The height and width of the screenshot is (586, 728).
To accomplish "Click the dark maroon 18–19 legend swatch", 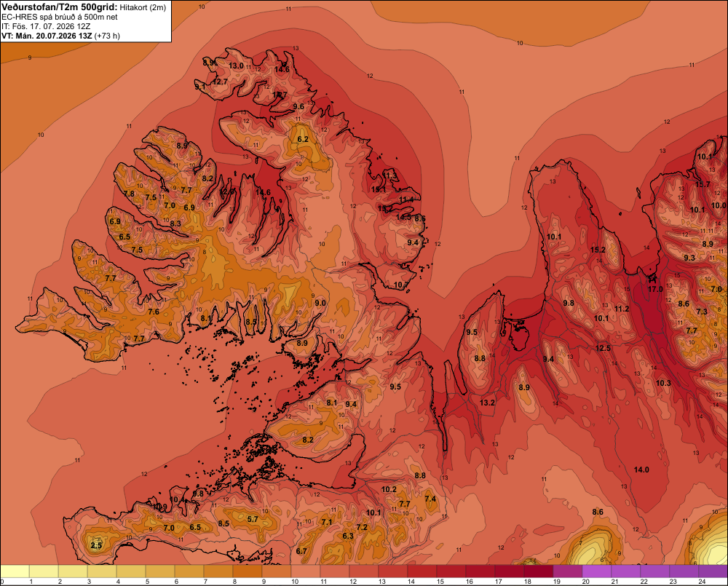I will tap(539, 571).
